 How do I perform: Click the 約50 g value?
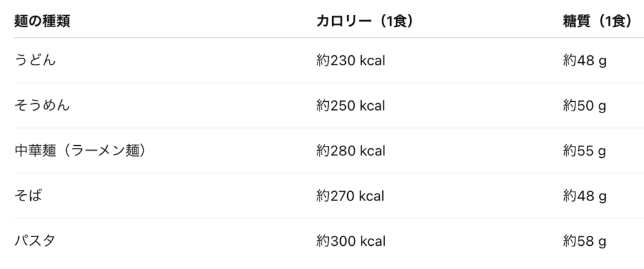pos(585,106)
